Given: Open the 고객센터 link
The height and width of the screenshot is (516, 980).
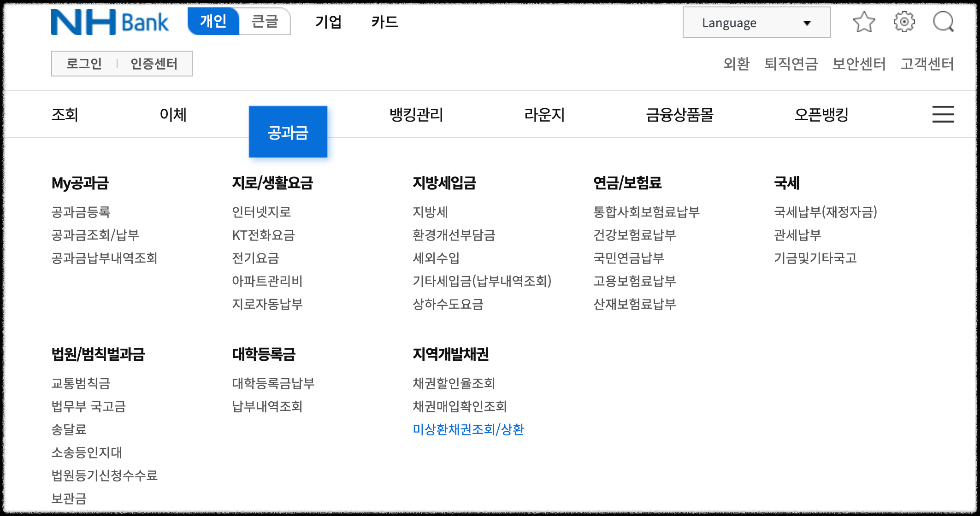Looking at the screenshot, I should coord(928,64).
